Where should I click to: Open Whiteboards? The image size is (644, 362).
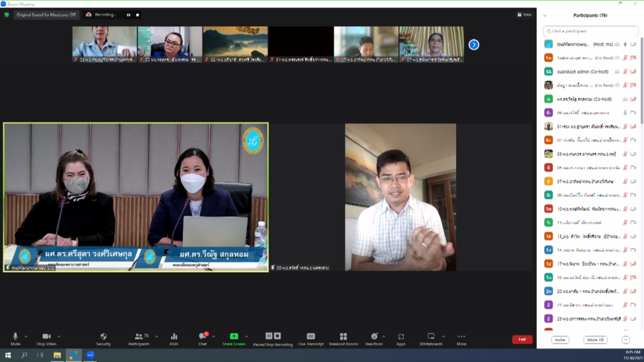[431, 339]
